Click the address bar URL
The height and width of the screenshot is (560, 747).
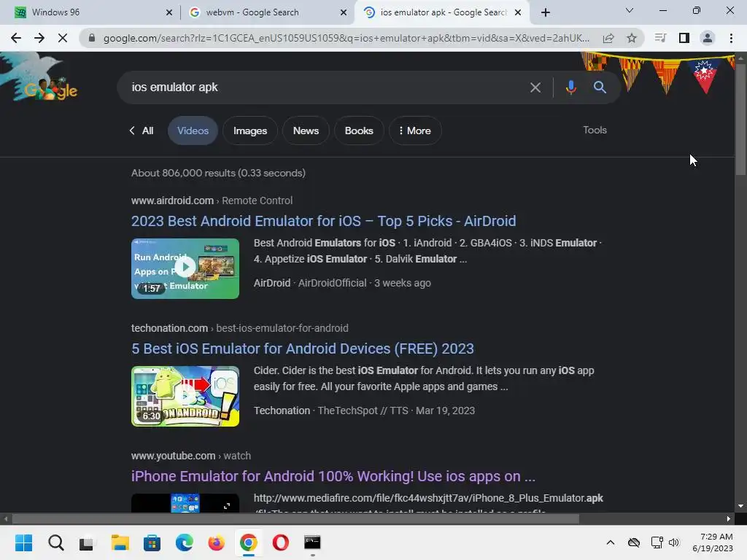click(347, 38)
